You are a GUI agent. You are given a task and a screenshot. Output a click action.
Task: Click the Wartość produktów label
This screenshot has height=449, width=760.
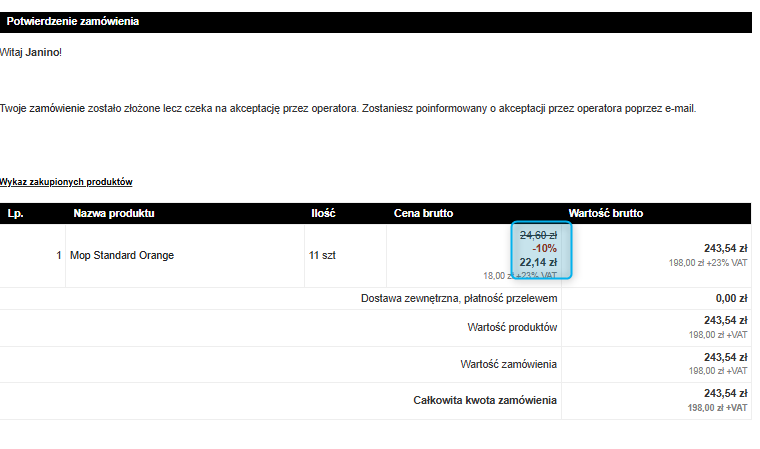click(x=512, y=327)
